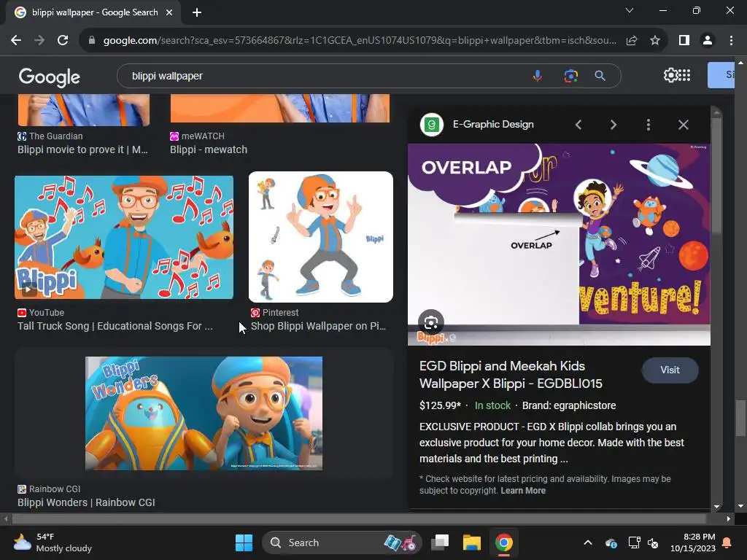Reload the Google search page

[63, 41]
